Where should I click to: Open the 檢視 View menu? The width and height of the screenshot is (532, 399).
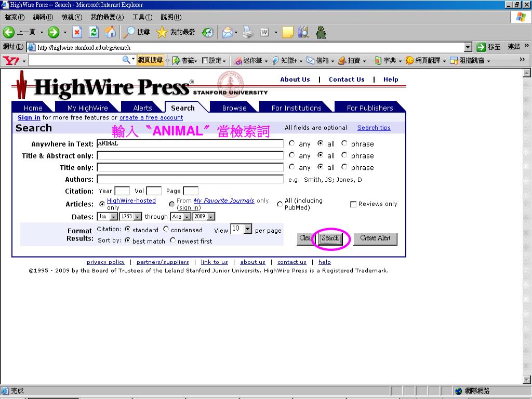pyautogui.click(x=72, y=17)
